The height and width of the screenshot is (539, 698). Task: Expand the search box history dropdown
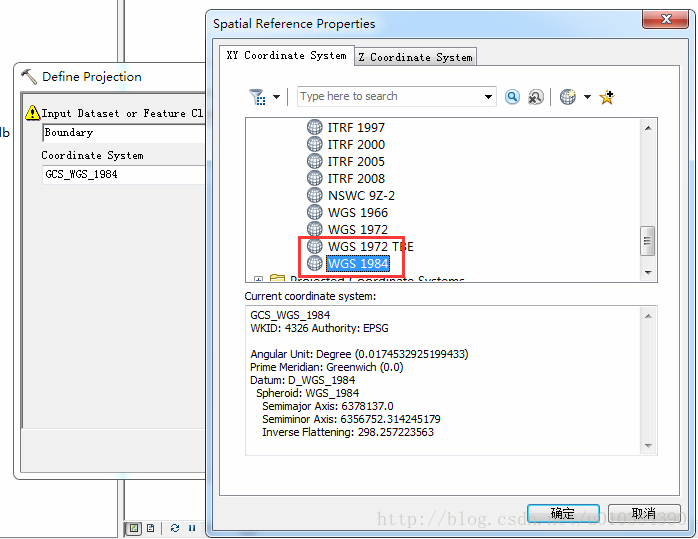(x=488, y=97)
